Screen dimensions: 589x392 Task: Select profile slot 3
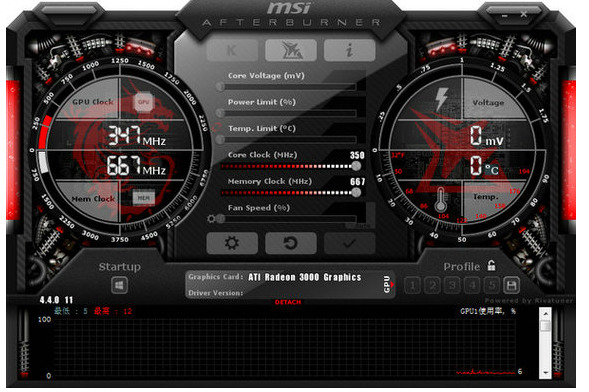click(452, 285)
